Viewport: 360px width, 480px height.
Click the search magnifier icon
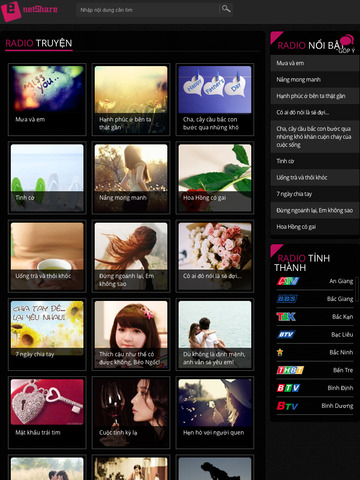coord(226,9)
